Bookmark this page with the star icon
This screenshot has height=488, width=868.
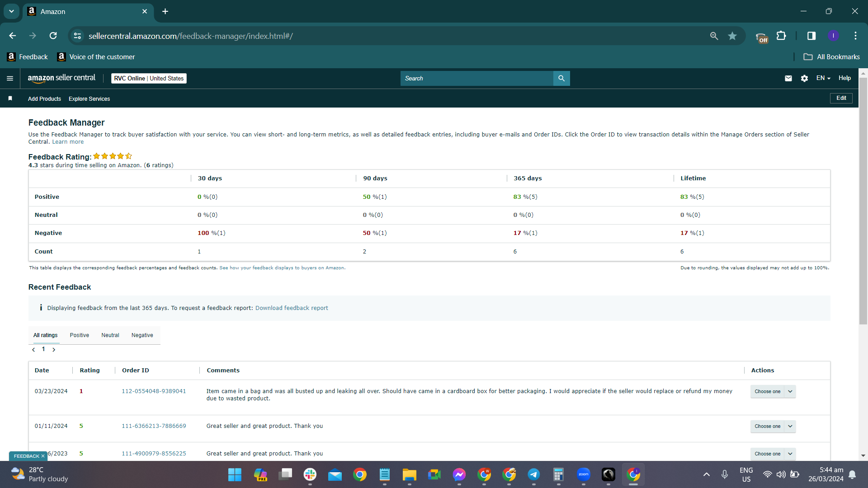[x=732, y=36]
